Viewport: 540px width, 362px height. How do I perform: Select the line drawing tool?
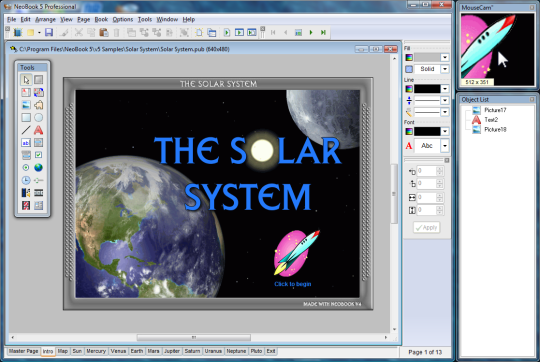point(26,130)
